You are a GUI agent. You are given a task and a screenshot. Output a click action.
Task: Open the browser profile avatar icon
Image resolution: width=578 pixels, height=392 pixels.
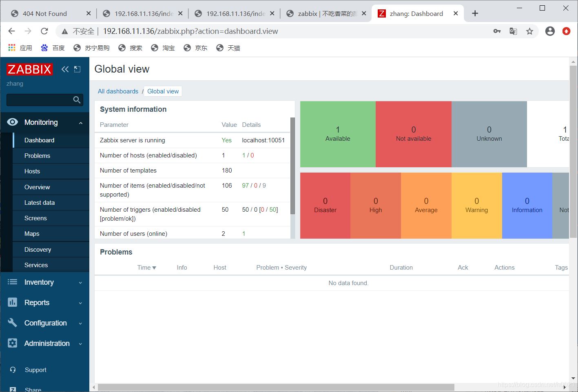pos(550,31)
